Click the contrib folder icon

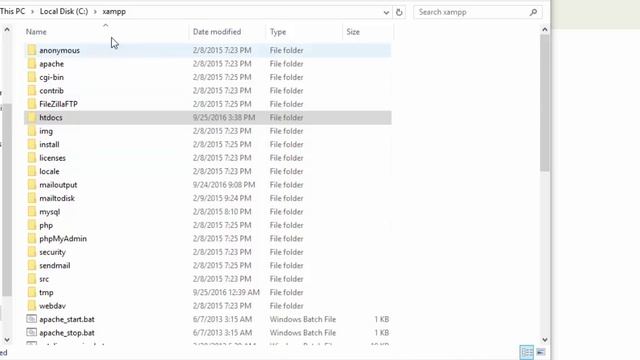coord(32,91)
